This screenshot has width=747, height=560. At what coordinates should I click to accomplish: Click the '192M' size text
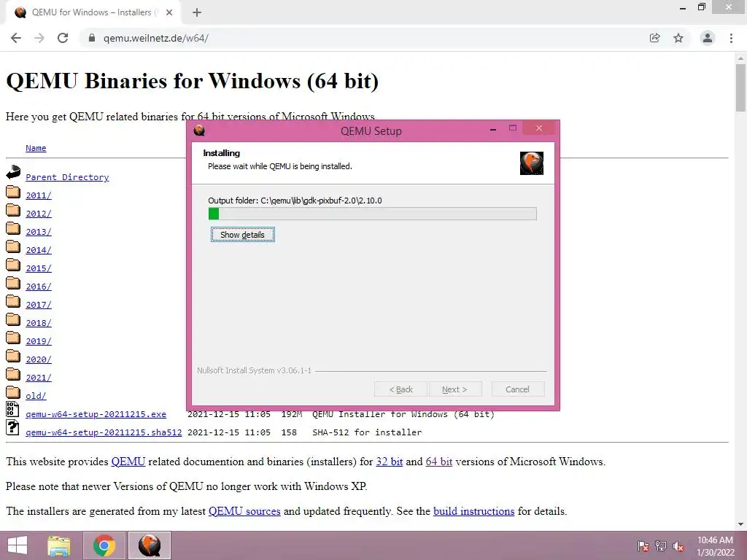(292, 414)
